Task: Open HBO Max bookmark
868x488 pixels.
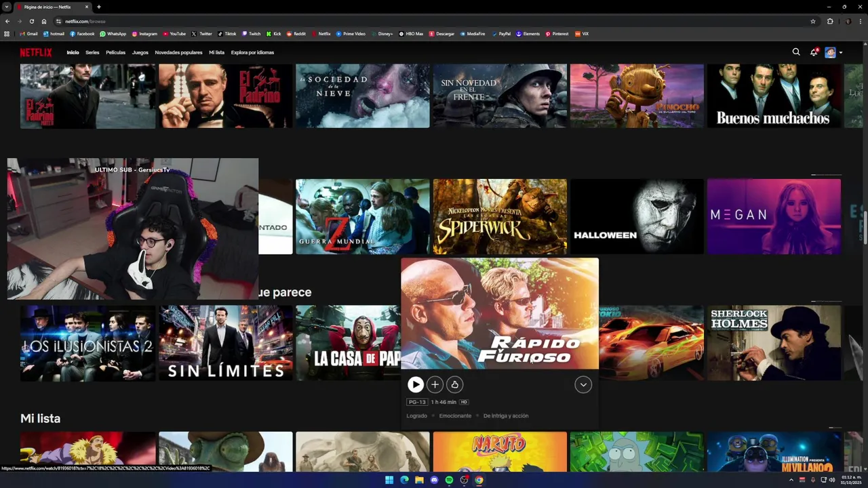Action: pos(411,33)
